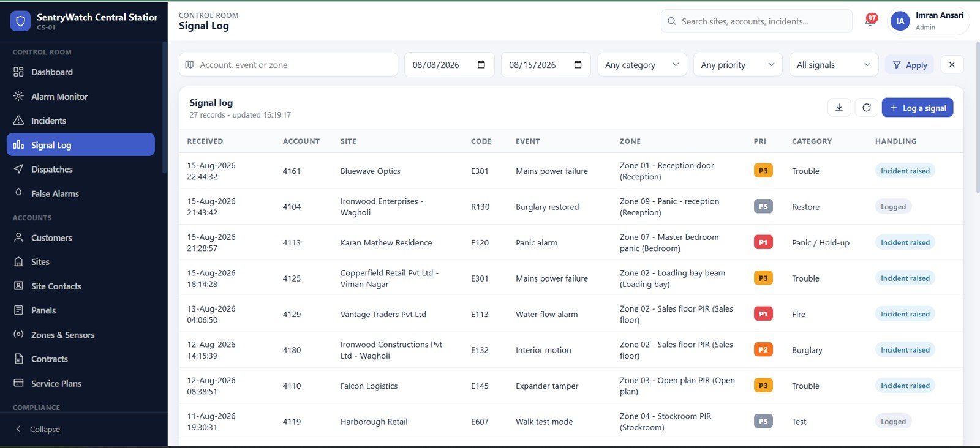
Task: Click the False Alarms icon
Action: click(18, 193)
